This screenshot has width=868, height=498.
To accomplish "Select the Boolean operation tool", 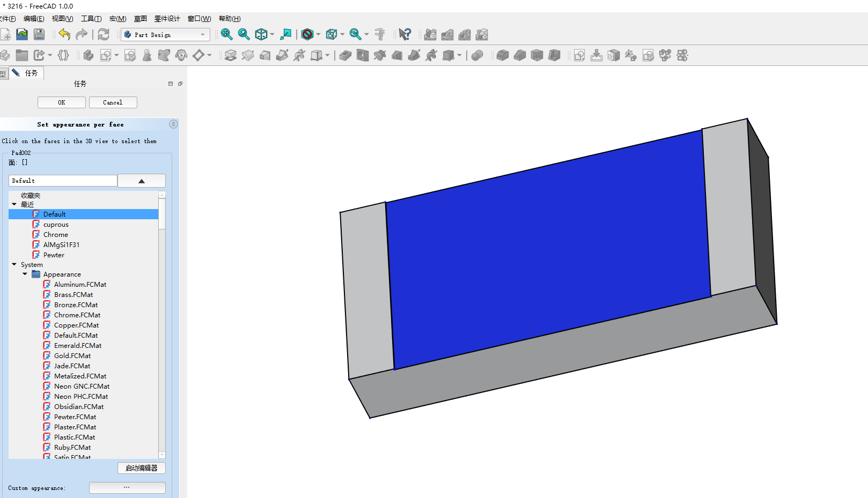I will coord(477,55).
